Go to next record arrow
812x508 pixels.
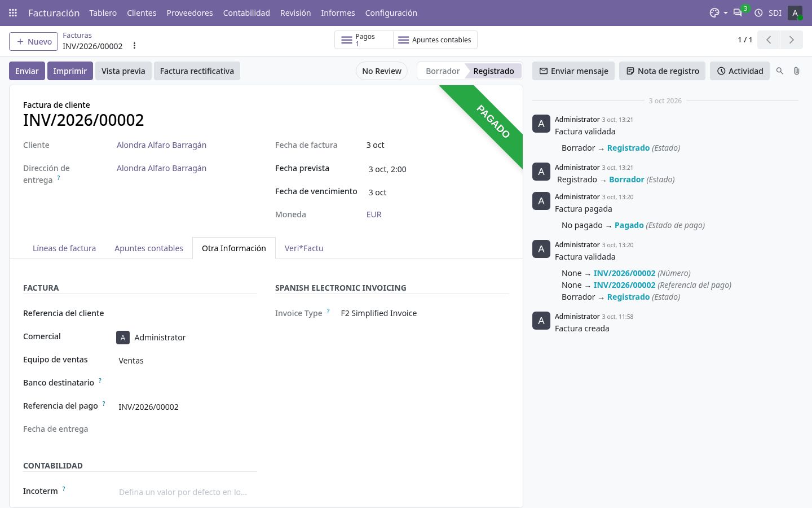point(791,40)
